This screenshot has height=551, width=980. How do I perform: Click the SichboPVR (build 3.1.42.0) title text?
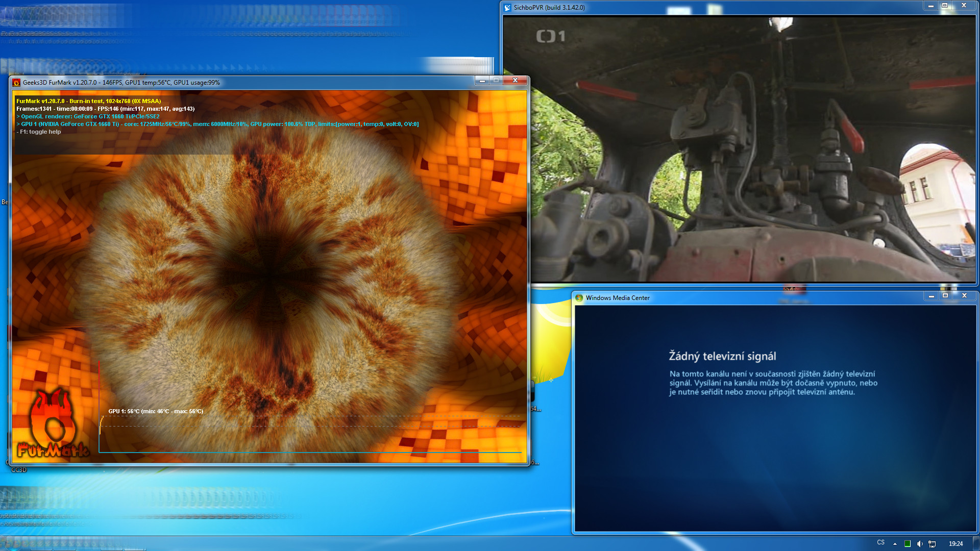coord(549,8)
